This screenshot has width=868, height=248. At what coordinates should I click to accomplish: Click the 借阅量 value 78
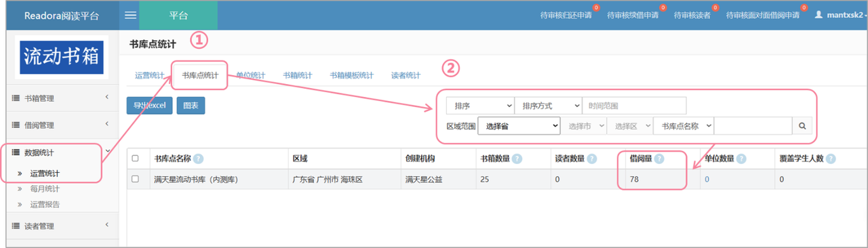coord(635,179)
